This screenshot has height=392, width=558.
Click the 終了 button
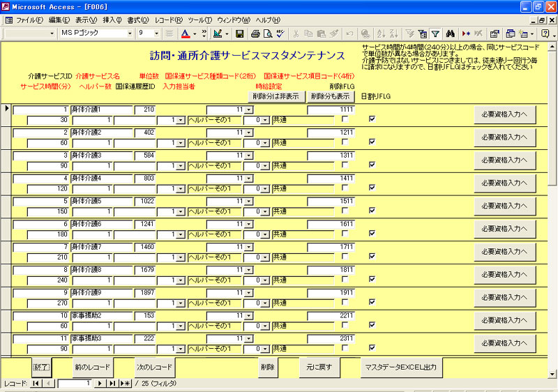pyautogui.click(x=41, y=367)
